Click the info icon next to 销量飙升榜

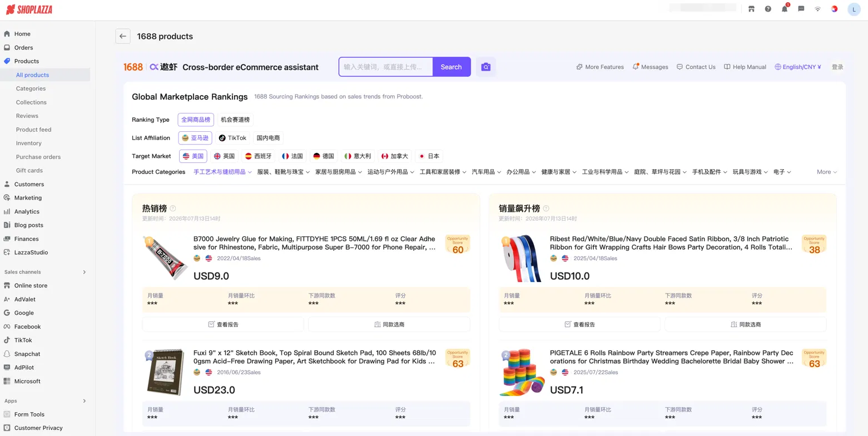pyautogui.click(x=546, y=209)
